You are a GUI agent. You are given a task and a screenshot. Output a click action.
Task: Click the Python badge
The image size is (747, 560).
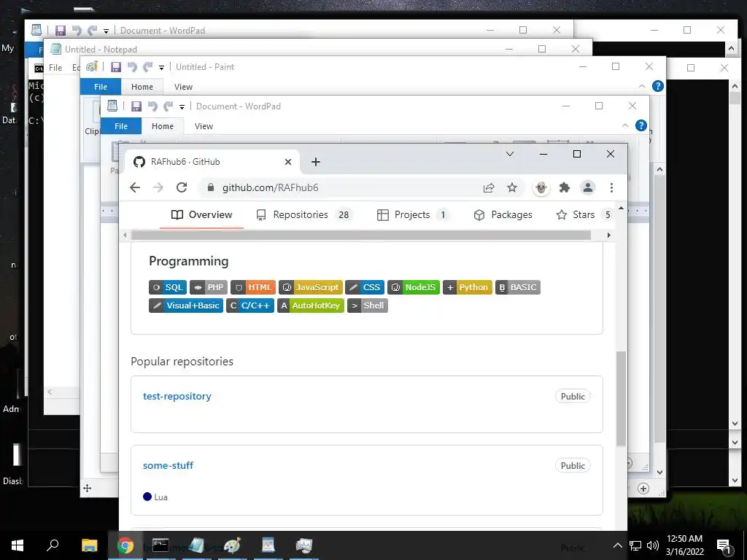tap(468, 287)
